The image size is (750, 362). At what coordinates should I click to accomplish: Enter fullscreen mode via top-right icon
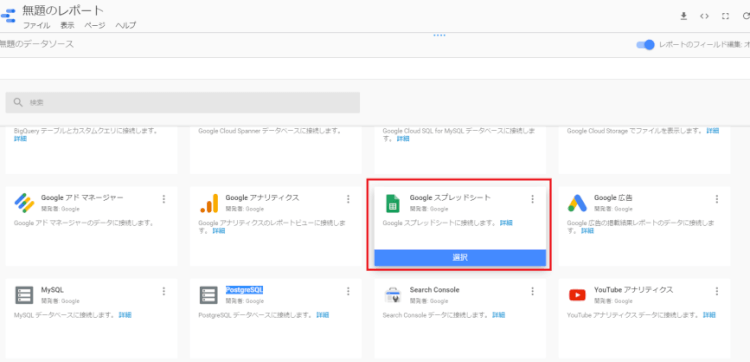coord(725,16)
